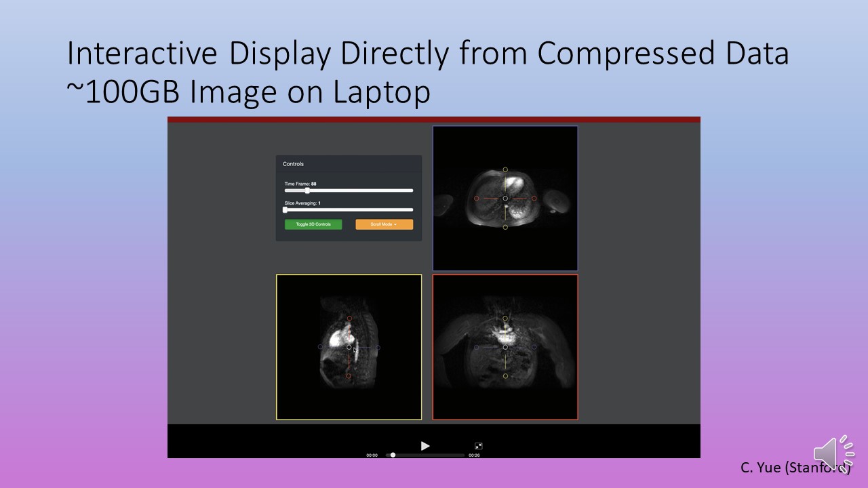Play the embedded video

(425, 445)
